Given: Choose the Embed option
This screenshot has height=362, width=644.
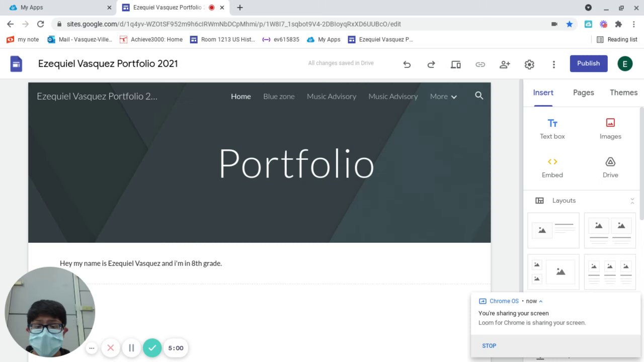Looking at the screenshot, I should click(x=552, y=167).
